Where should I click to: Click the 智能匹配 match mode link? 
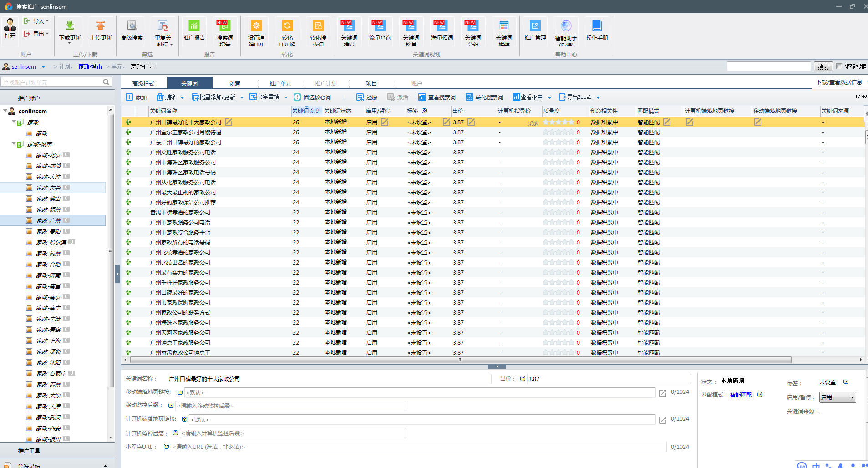pos(741,395)
